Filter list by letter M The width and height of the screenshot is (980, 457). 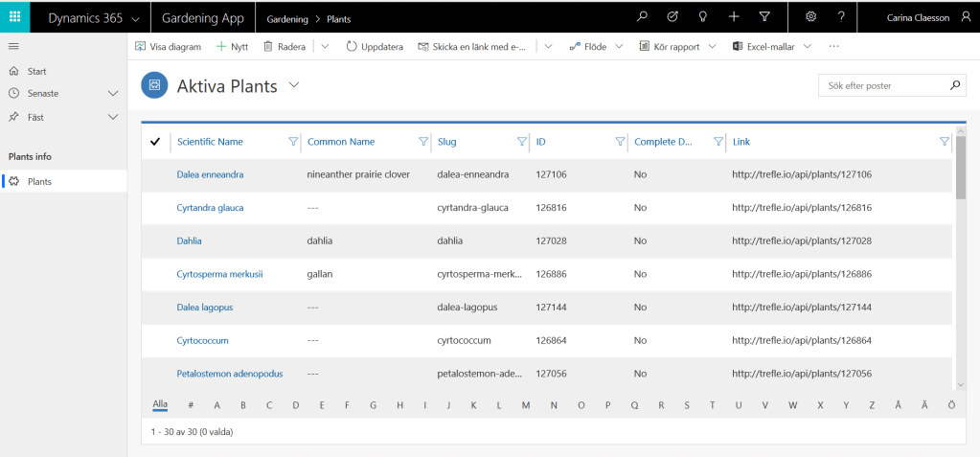click(526, 405)
